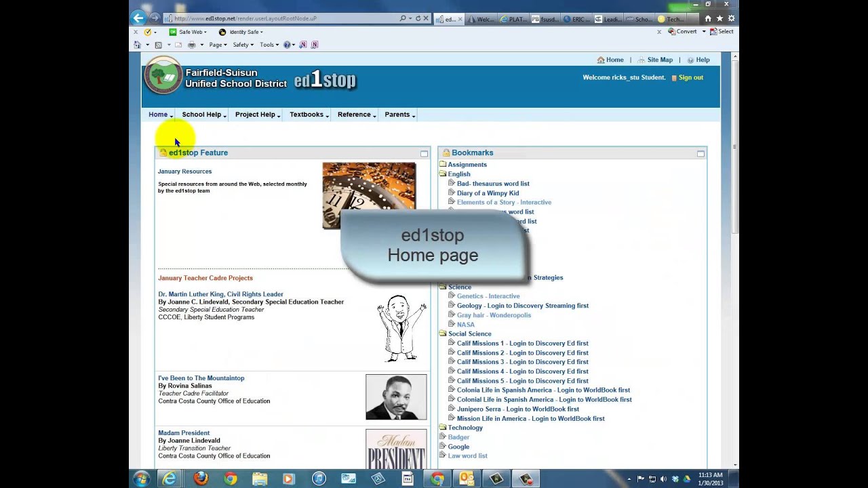
Task: Open Windows Media Player on taskbar
Action: point(289,479)
